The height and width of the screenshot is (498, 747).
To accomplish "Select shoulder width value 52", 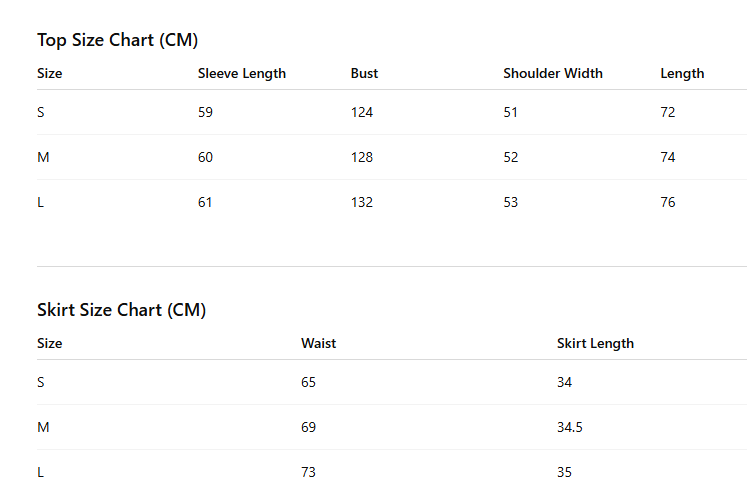I will coord(511,157).
